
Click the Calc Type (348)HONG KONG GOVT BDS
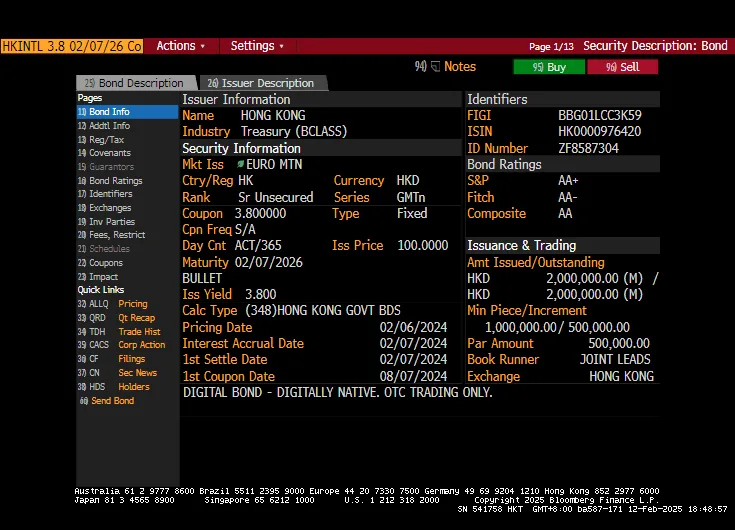[x=323, y=310]
